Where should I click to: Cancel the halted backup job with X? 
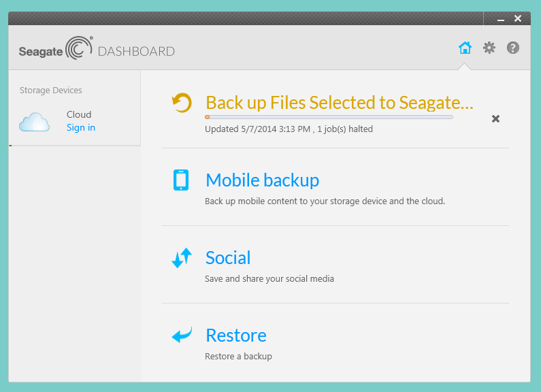tap(496, 119)
